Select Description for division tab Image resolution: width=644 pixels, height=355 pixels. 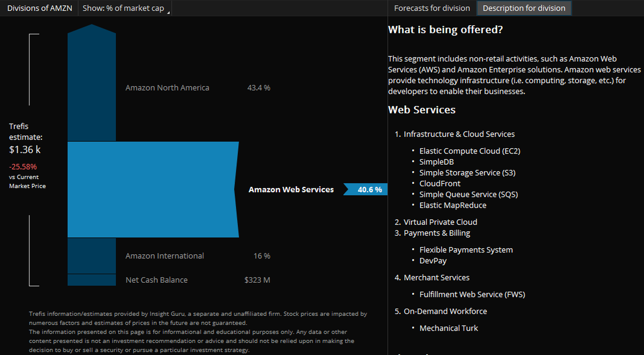tap(524, 8)
